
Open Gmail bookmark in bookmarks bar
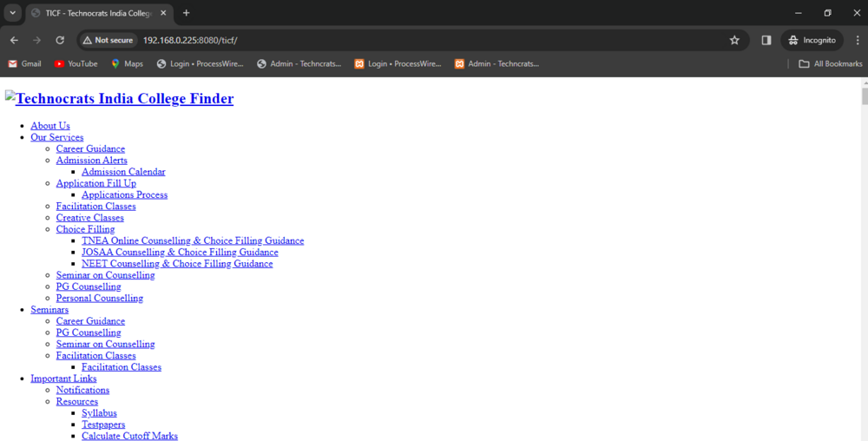click(x=24, y=63)
